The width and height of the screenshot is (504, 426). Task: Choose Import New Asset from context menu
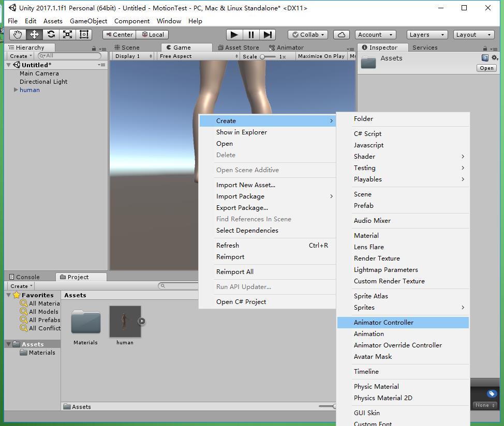[x=268, y=185]
